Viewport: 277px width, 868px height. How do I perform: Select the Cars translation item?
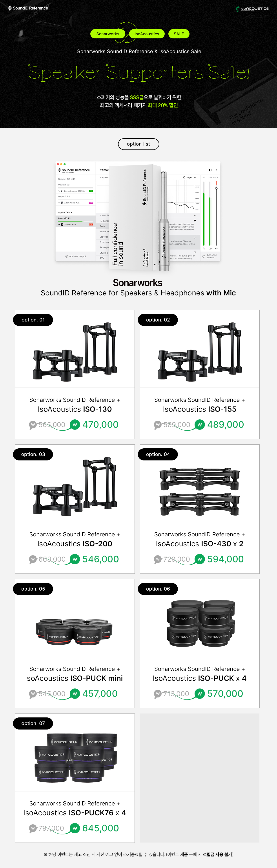click(x=103, y=226)
